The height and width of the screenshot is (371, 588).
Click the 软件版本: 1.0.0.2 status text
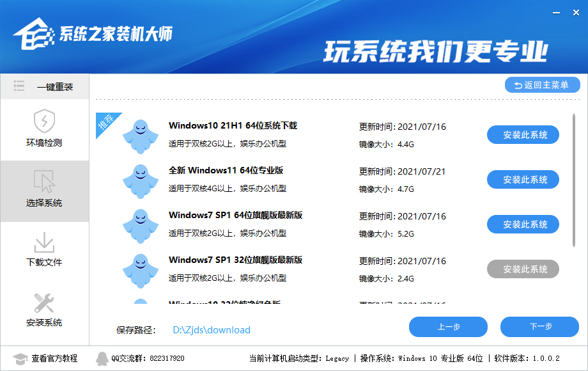pyautogui.click(x=527, y=358)
